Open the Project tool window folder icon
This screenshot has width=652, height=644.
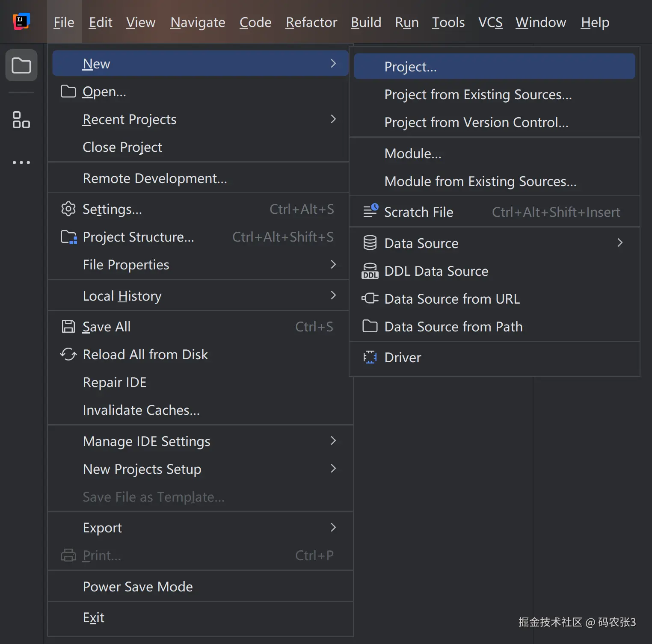(x=21, y=66)
